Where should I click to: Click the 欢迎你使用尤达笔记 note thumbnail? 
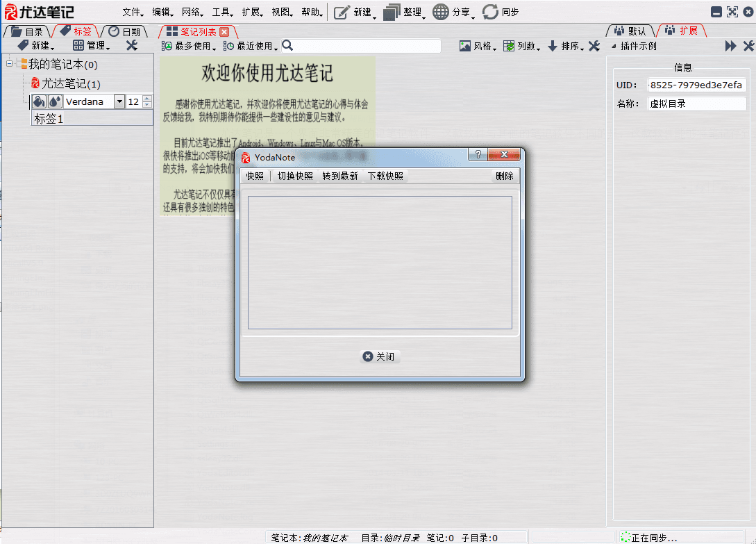click(267, 135)
